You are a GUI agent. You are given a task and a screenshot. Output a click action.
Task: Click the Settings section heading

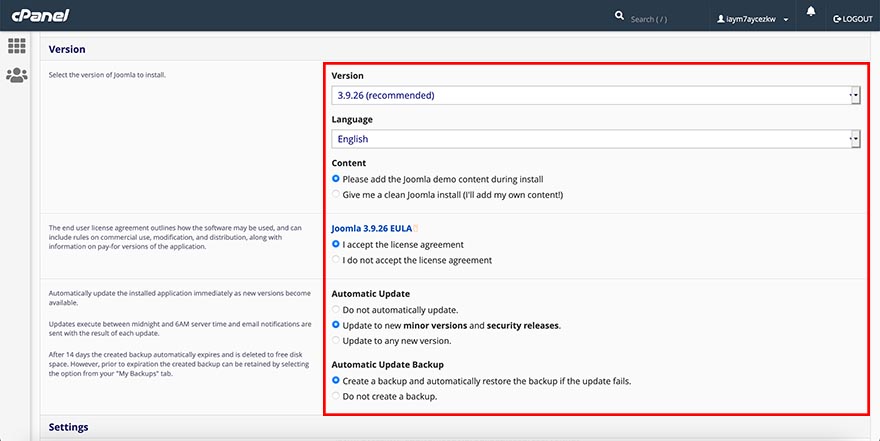coord(68,427)
